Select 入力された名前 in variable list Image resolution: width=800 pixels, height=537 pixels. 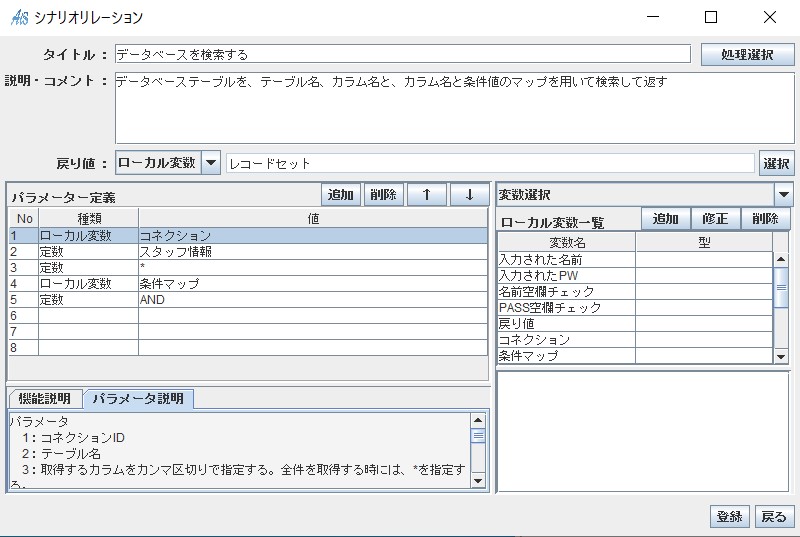[x=567, y=260]
